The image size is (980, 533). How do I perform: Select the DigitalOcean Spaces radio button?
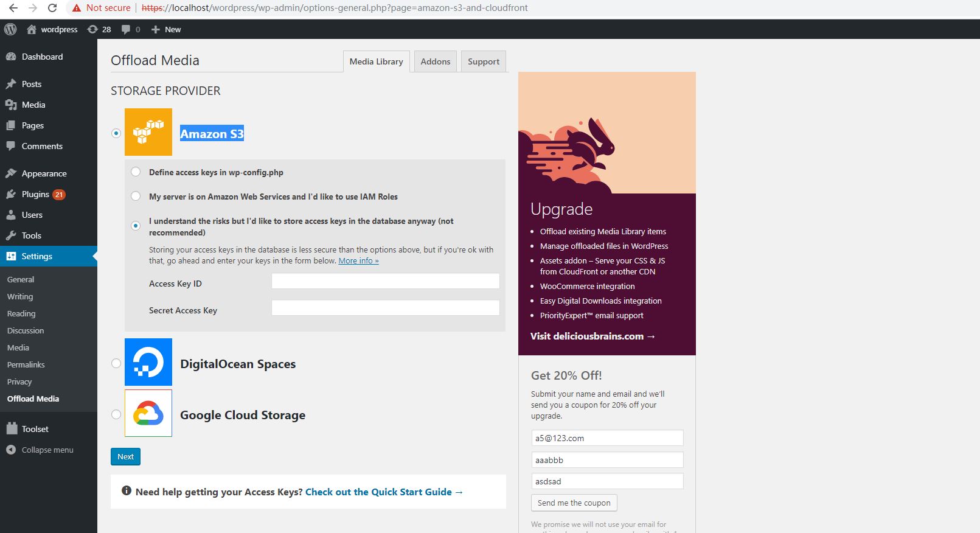pyautogui.click(x=116, y=363)
